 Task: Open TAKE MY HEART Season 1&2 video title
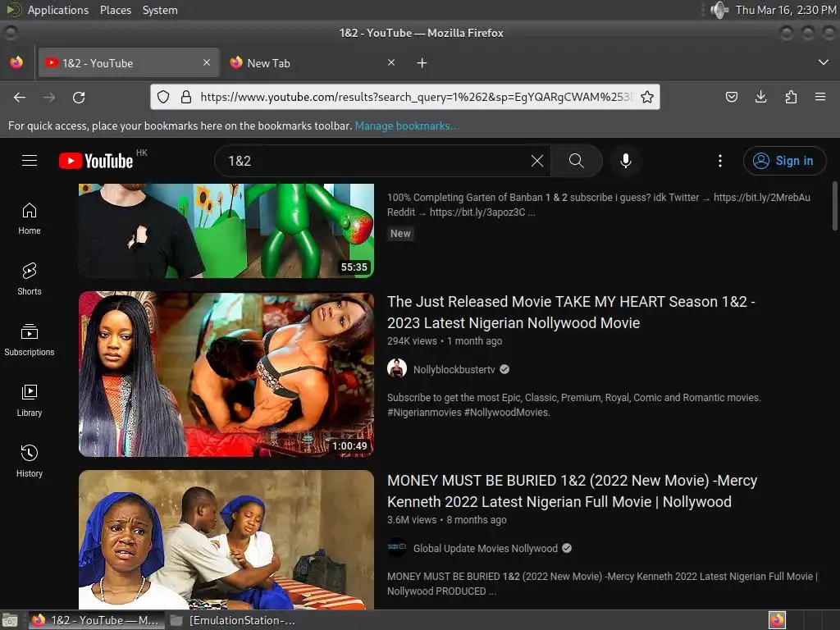point(571,313)
